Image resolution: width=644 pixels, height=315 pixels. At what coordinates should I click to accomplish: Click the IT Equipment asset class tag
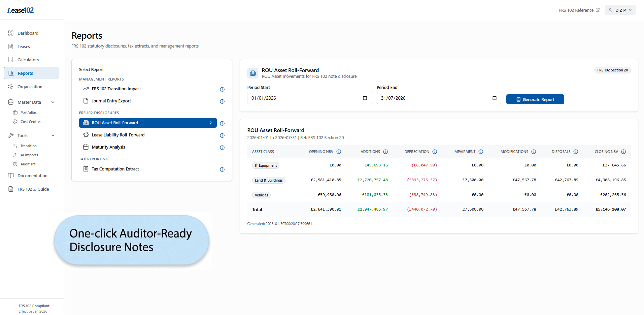[266, 165]
